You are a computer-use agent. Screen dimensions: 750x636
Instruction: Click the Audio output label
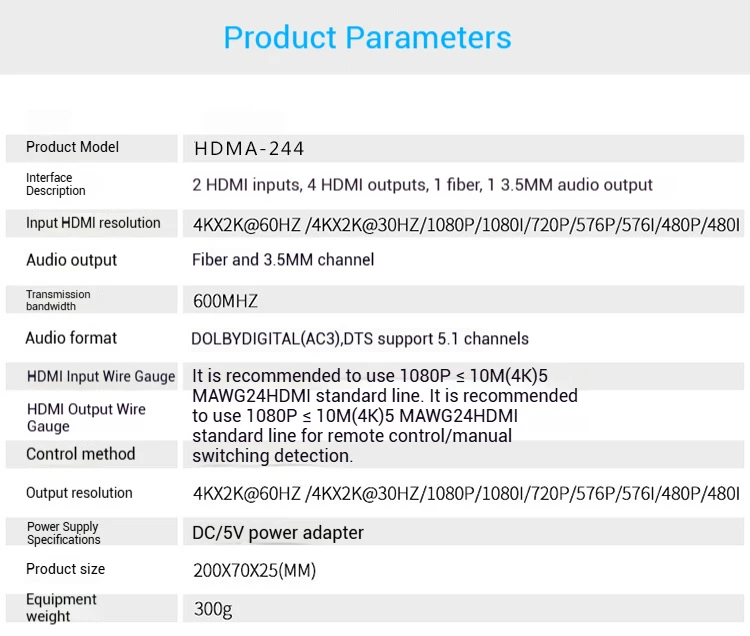click(x=71, y=260)
